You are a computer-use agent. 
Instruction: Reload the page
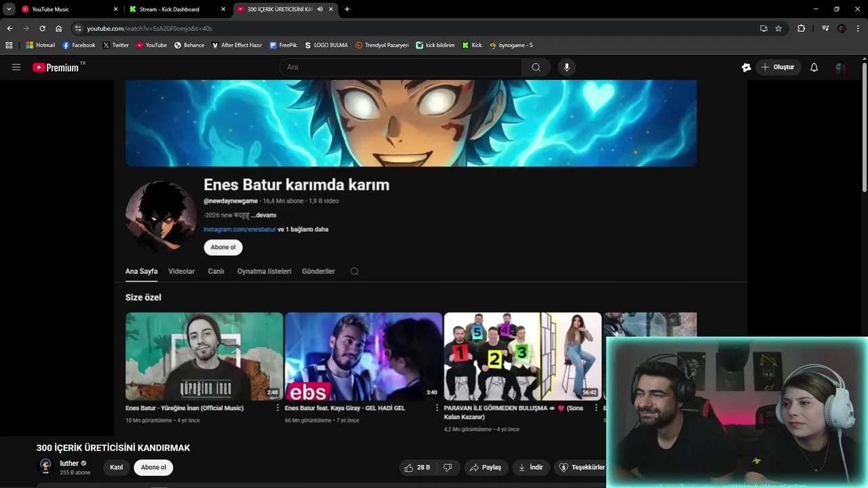(42, 28)
